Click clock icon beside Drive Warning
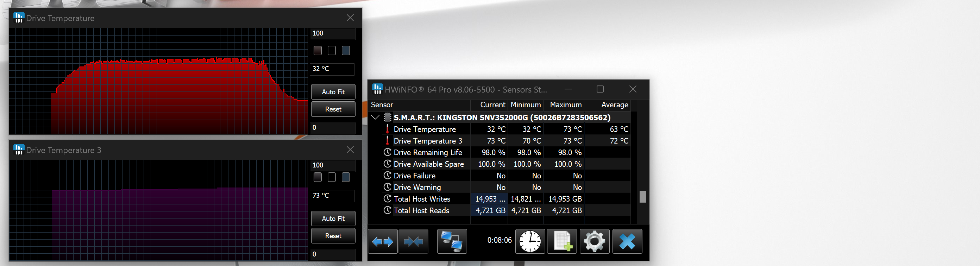Image resolution: width=980 pixels, height=266 pixels. (x=387, y=187)
